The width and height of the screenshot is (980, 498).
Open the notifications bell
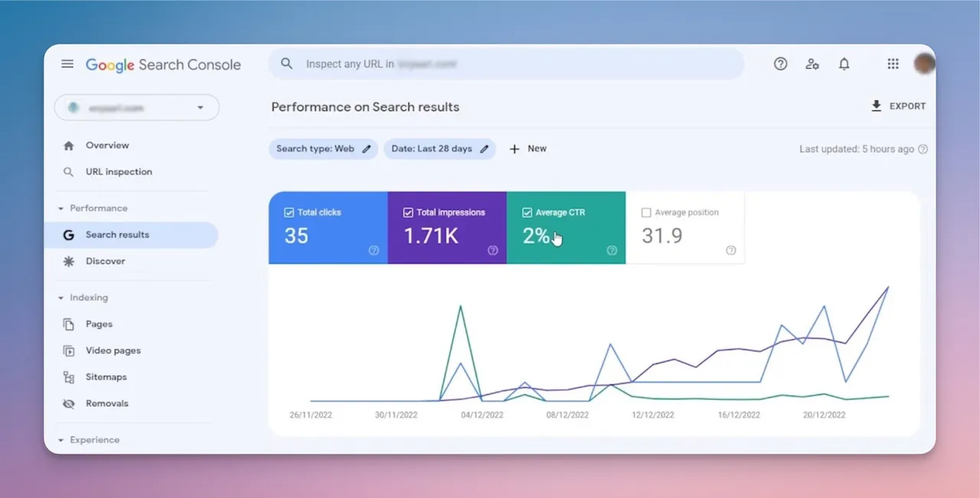pyautogui.click(x=844, y=64)
